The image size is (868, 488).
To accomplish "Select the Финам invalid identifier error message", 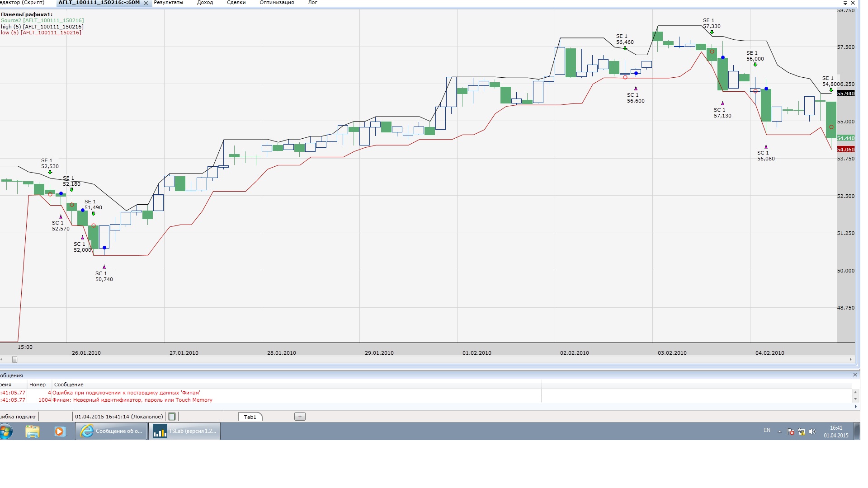I will [x=132, y=400].
